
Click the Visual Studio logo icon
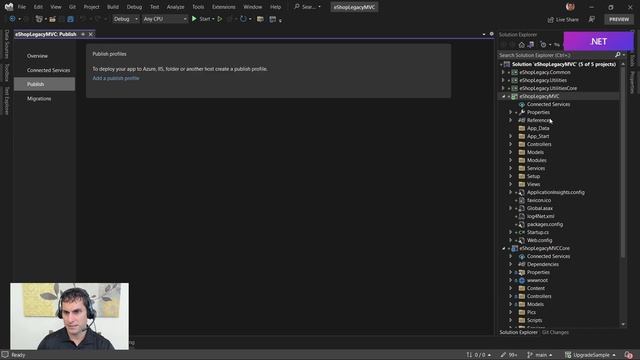[9, 7]
